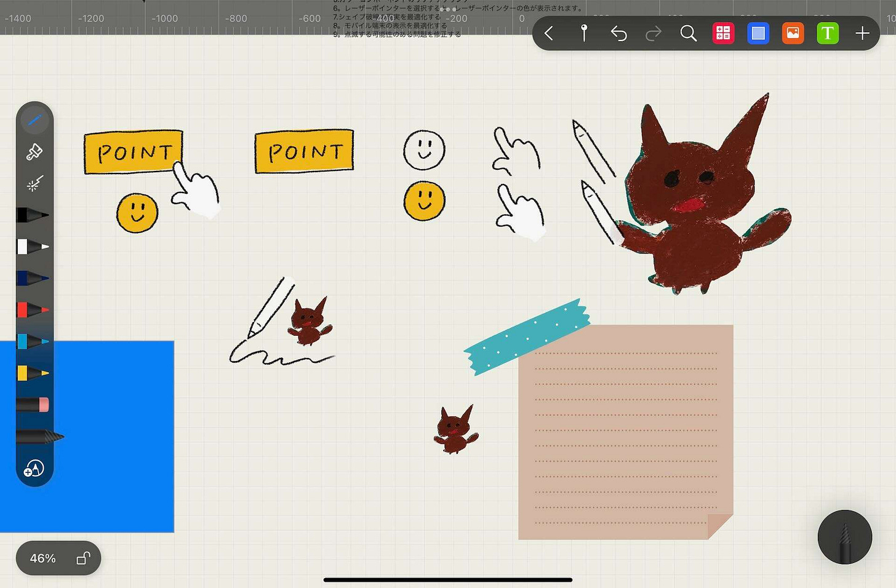Toggle the canvas lock icon
The width and height of the screenshot is (896, 588).
pos(83,558)
